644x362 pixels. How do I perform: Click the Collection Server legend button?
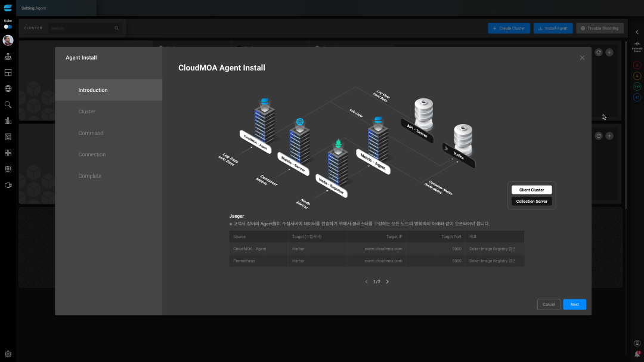point(531,202)
